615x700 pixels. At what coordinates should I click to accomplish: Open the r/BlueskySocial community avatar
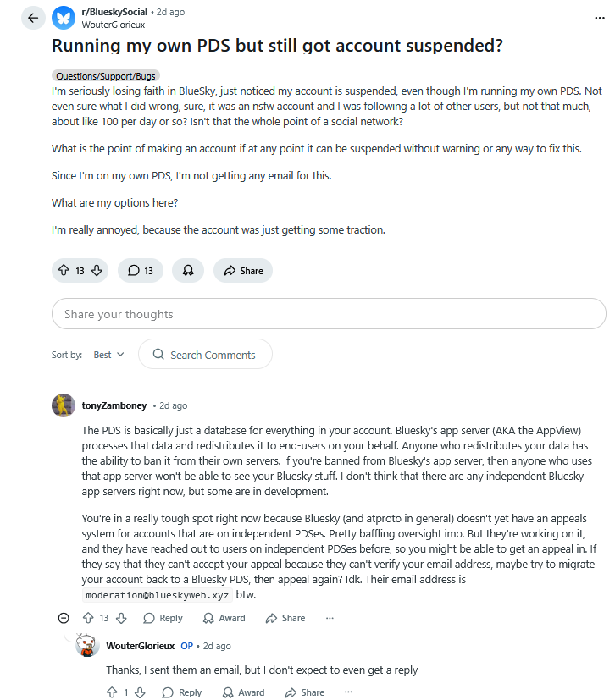pyautogui.click(x=64, y=18)
